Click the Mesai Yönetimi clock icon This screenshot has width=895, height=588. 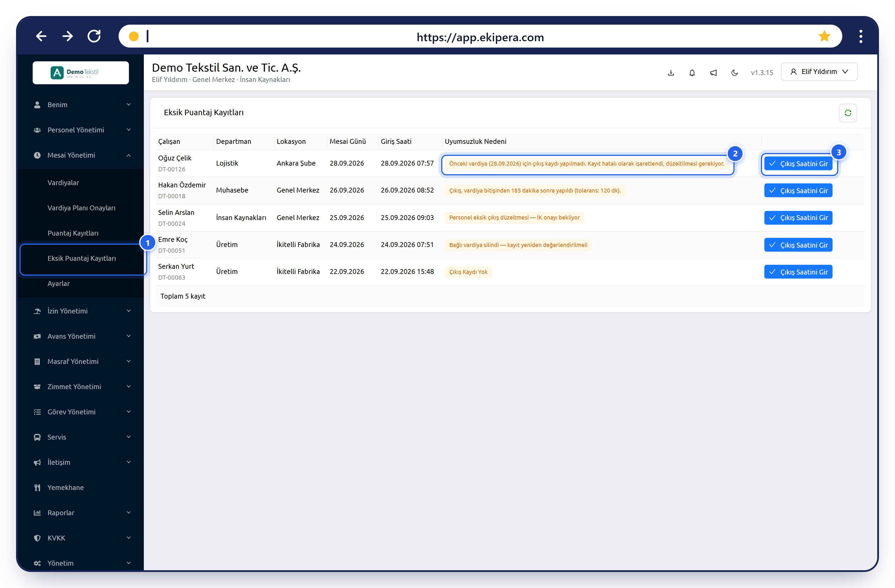(x=37, y=155)
